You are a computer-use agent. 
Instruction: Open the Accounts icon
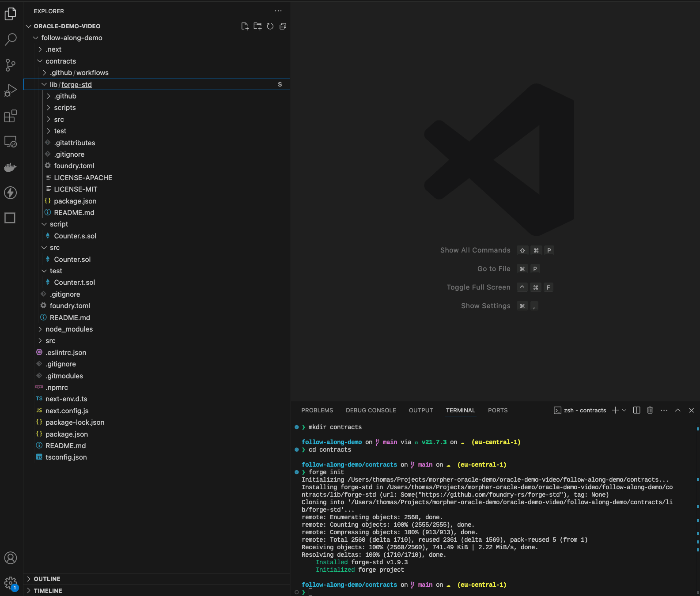pyautogui.click(x=11, y=558)
